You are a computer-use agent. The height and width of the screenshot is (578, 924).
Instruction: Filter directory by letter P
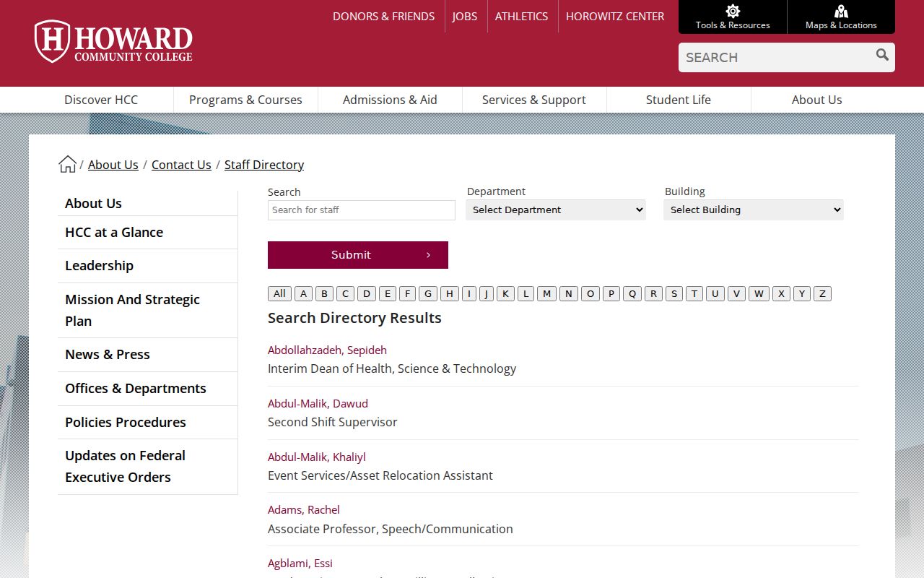coord(611,293)
